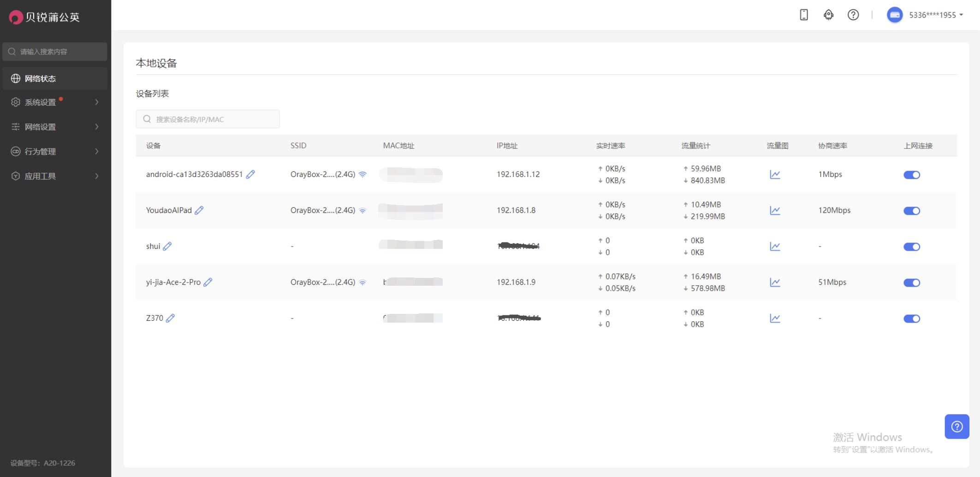
Task: Open the rocket notification icon
Action: tap(829, 15)
